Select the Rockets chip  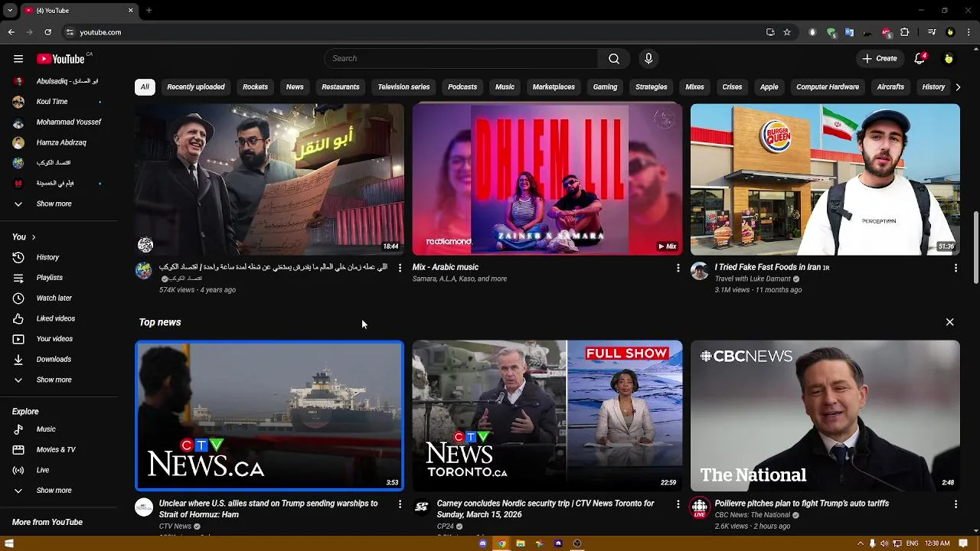(255, 86)
